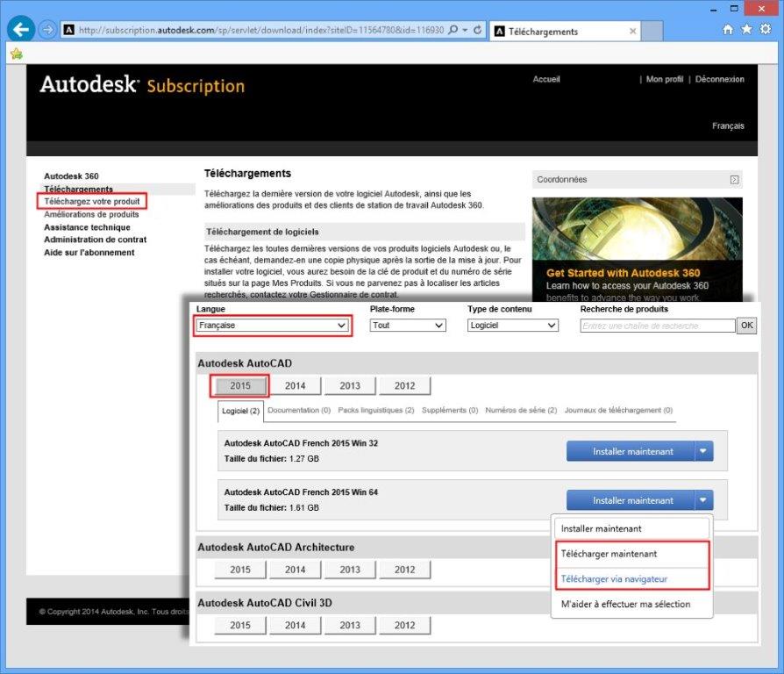Click Autodesk AutoCAD French 2015 Win 32 title
Image resolution: width=784 pixels, height=674 pixels.
(x=301, y=443)
